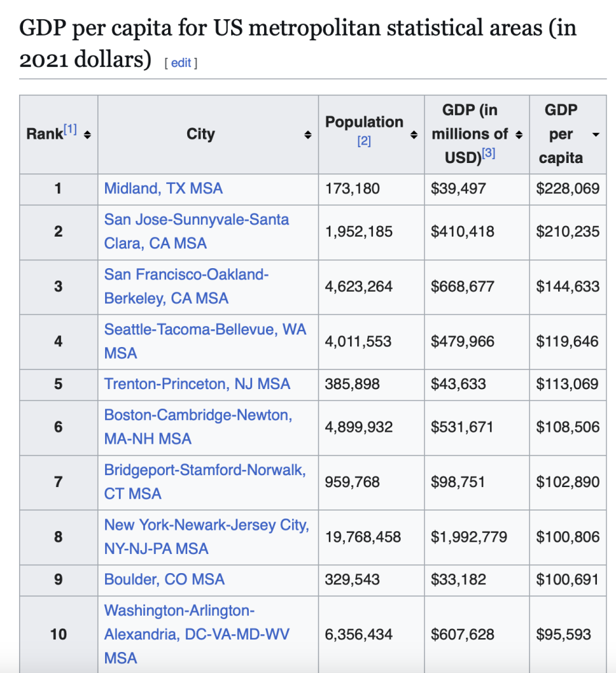Screen dimensions: 616x673
Task: Open Bridgeport-Stamford-Norwalk, CT MSA link
Action: click(204, 471)
